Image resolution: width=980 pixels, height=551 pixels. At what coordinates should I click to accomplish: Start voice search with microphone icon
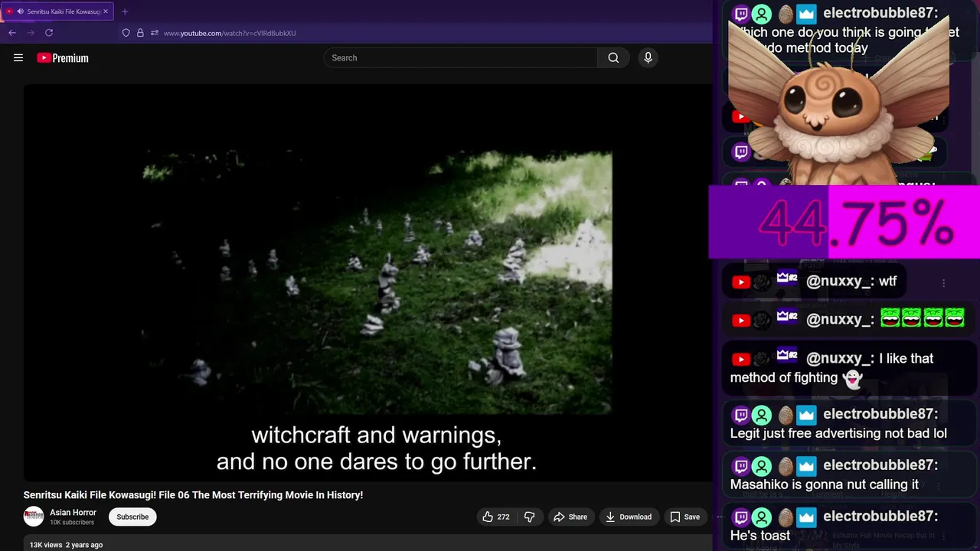648,57
